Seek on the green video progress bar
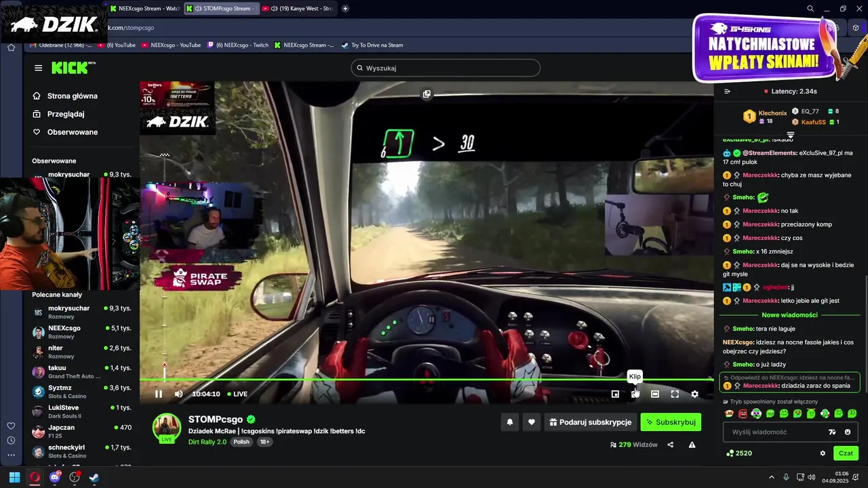The image size is (868, 488). click(427, 380)
